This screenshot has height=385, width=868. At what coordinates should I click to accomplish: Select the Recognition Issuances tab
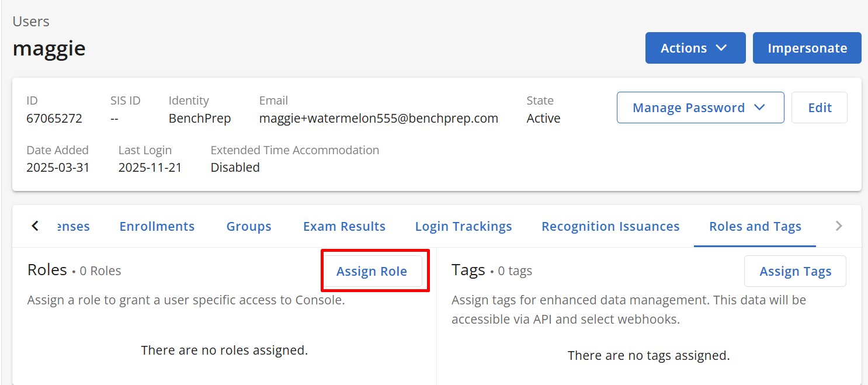click(610, 226)
